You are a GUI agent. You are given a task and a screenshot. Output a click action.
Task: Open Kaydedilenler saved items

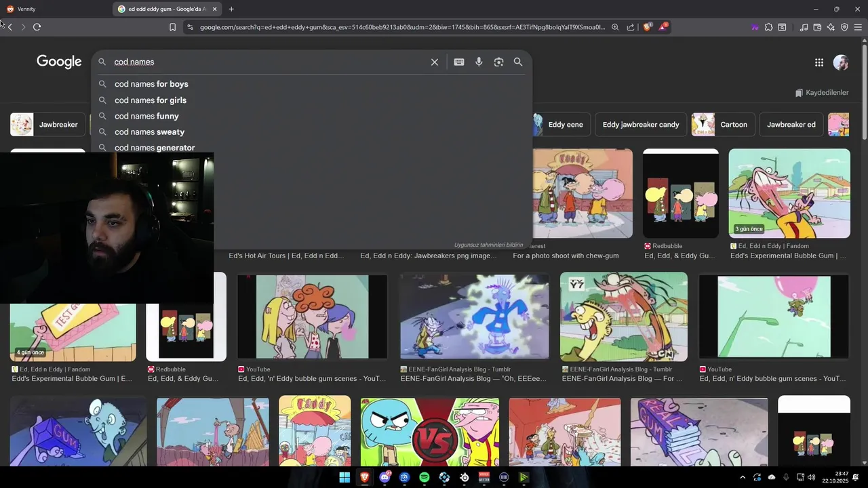(x=822, y=92)
